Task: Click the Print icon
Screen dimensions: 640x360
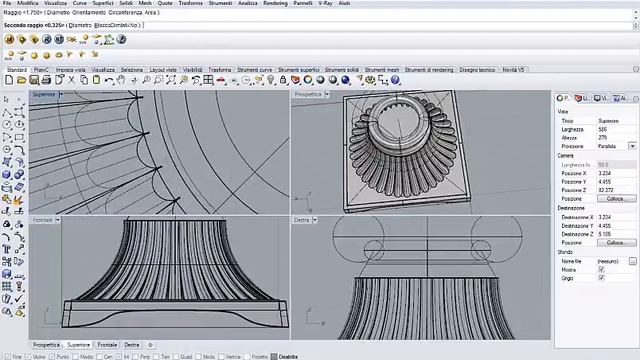Action: coord(46,80)
